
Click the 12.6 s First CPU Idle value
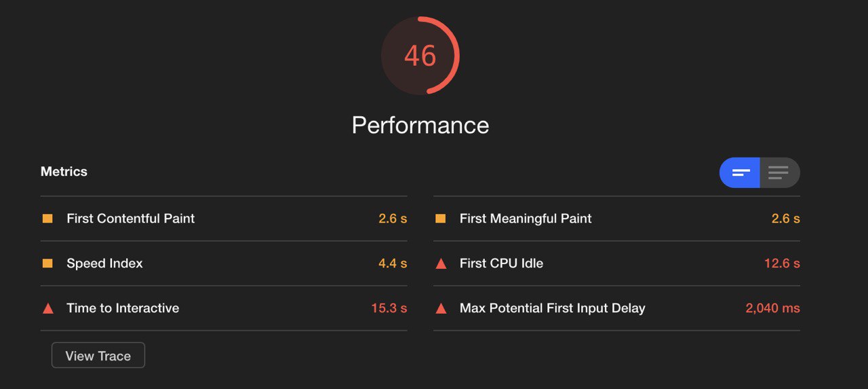tap(782, 263)
